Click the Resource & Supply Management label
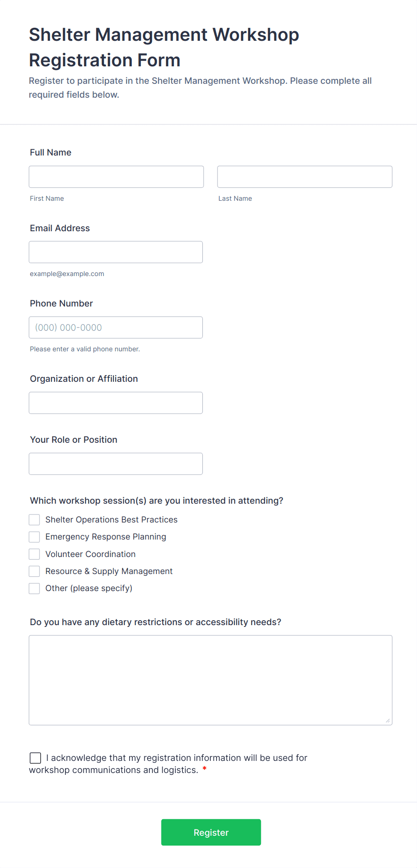This screenshot has height=868, width=417. click(x=109, y=571)
